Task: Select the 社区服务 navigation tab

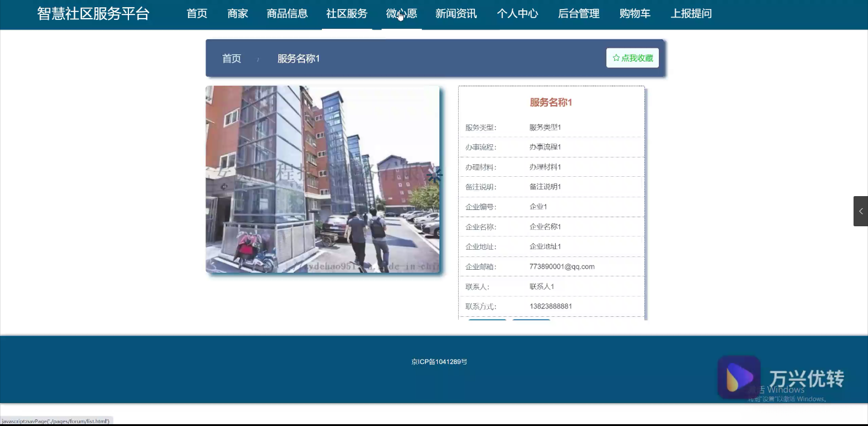Action: click(x=347, y=13)
